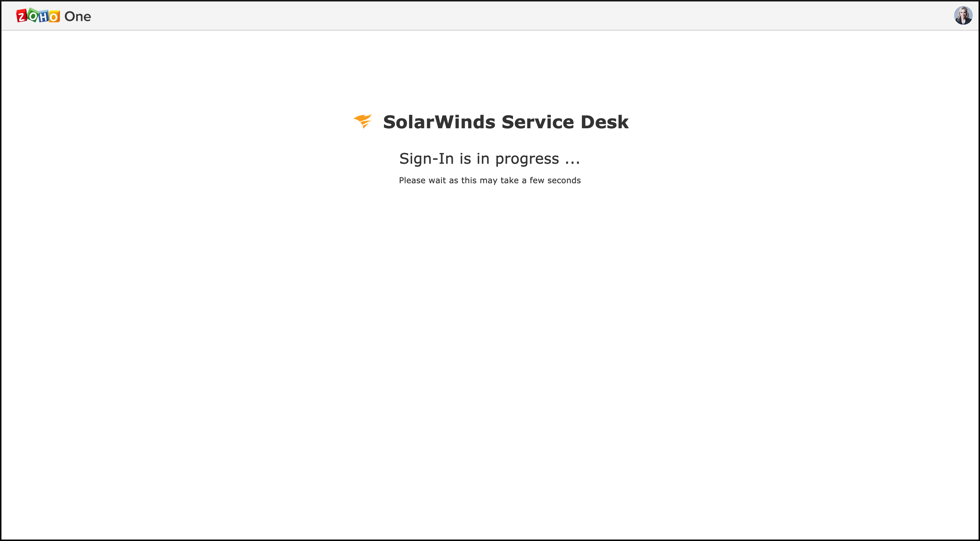Viewport: 980px width, 541px height.
Task: Click the green O tile in Zoho logo
Action: pyautogui.click(x=33, y=16)
